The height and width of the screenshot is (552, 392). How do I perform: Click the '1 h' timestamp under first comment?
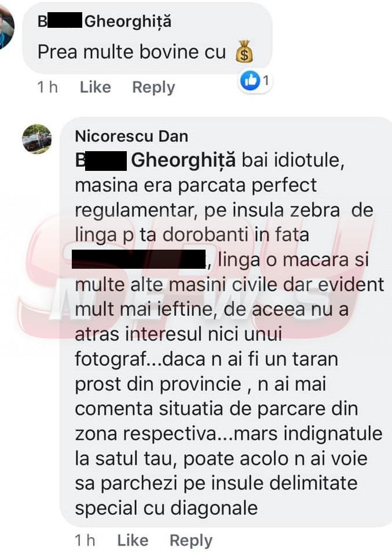click(47, 87)
